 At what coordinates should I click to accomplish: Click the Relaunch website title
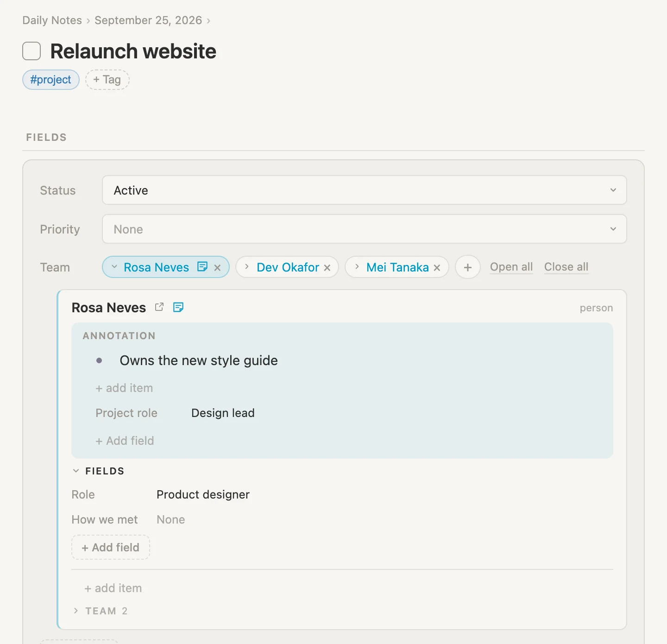(x=133, y=51)
